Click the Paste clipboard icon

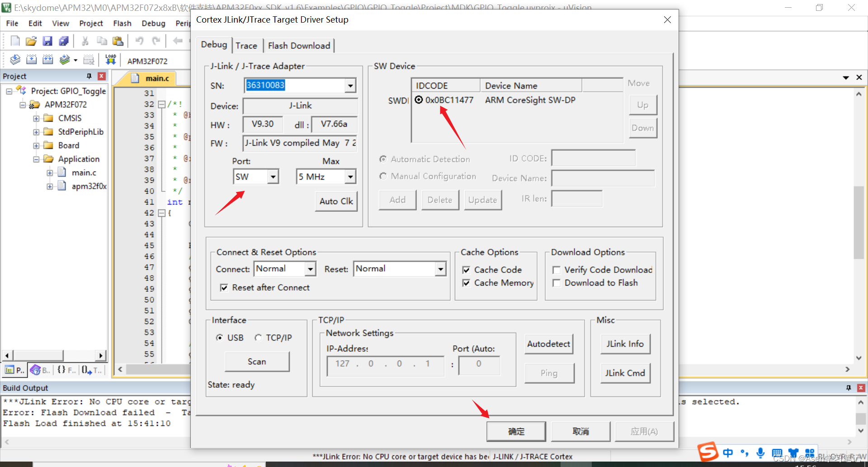[x=118, y=41]
